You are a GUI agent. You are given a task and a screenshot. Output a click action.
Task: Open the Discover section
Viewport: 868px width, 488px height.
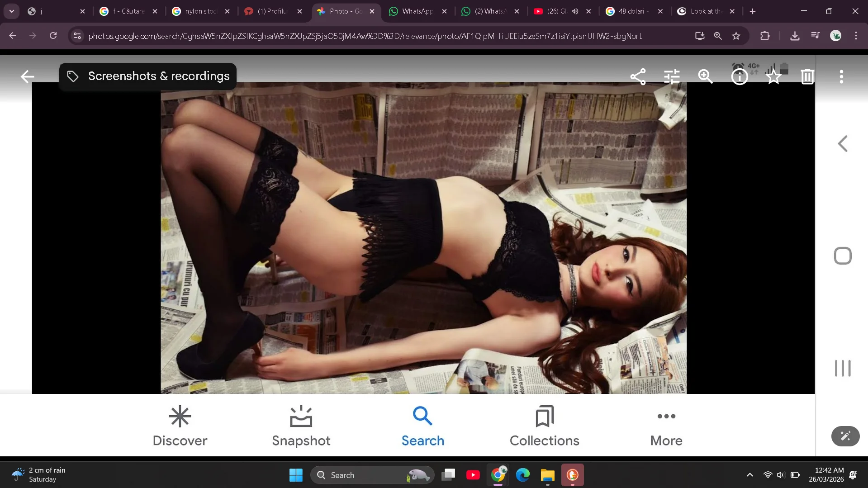[x=180, y=426]
